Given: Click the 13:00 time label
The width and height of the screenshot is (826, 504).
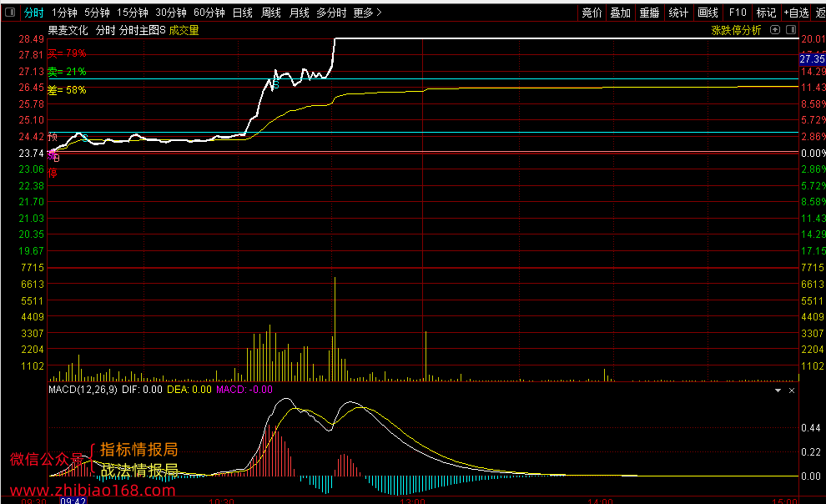Looking at the screenshot, I should [x=412, y=501].
